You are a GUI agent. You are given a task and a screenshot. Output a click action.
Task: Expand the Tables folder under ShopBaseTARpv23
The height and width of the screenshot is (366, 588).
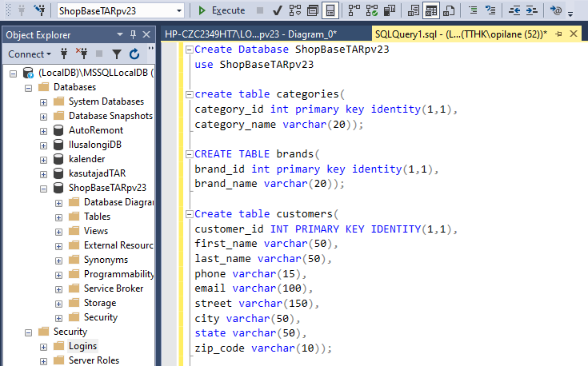58,217
